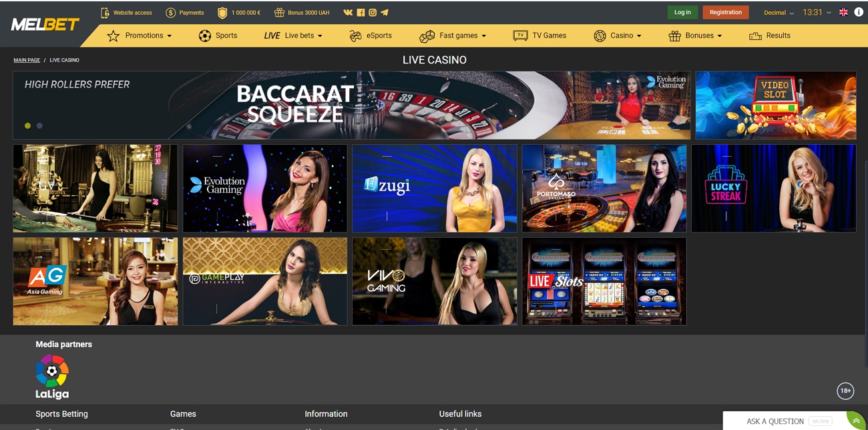Open the Video Slot banner

point(776,105)
